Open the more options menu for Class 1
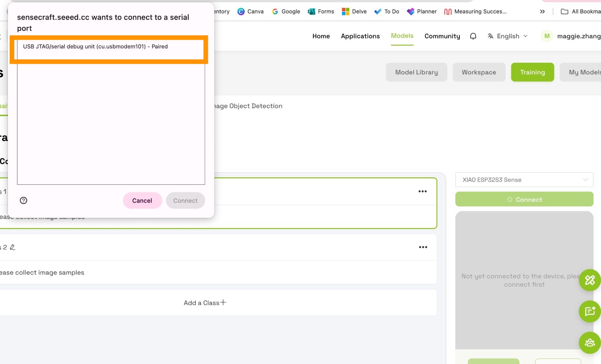Viewport: 601px width, 364px height. [x=423, y=192]
